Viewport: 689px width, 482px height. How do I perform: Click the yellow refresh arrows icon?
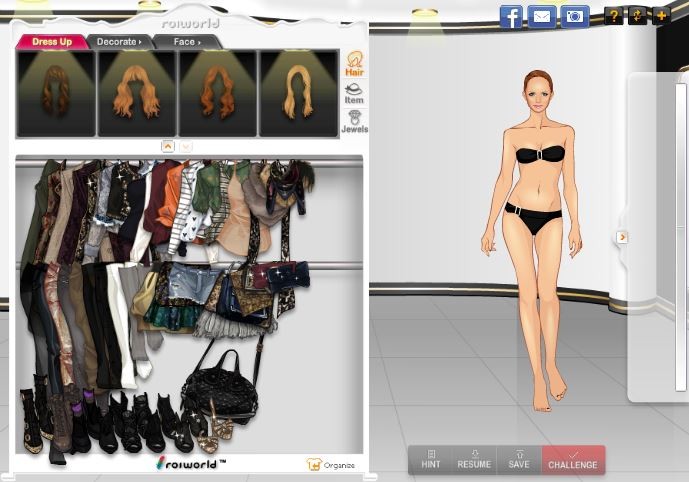click(x=637, y=16)
